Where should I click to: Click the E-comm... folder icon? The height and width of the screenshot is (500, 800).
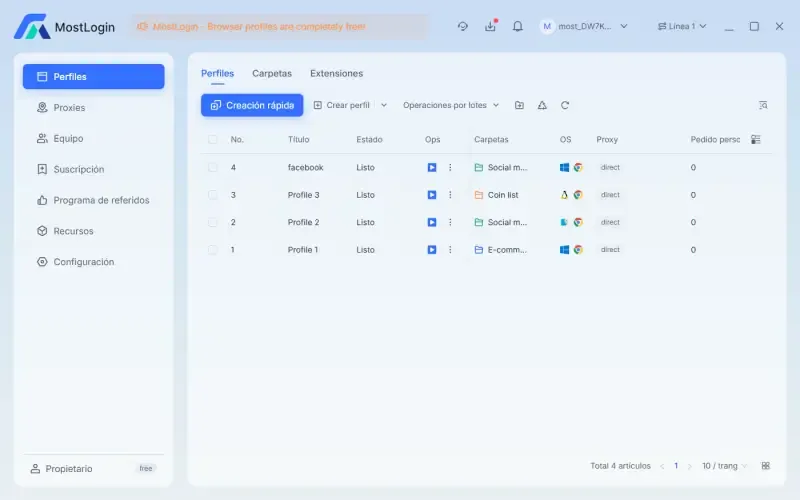point(479,249)
